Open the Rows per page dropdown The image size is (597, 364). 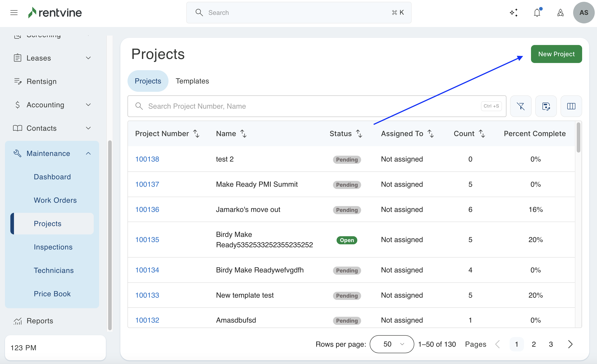[392, 344]
